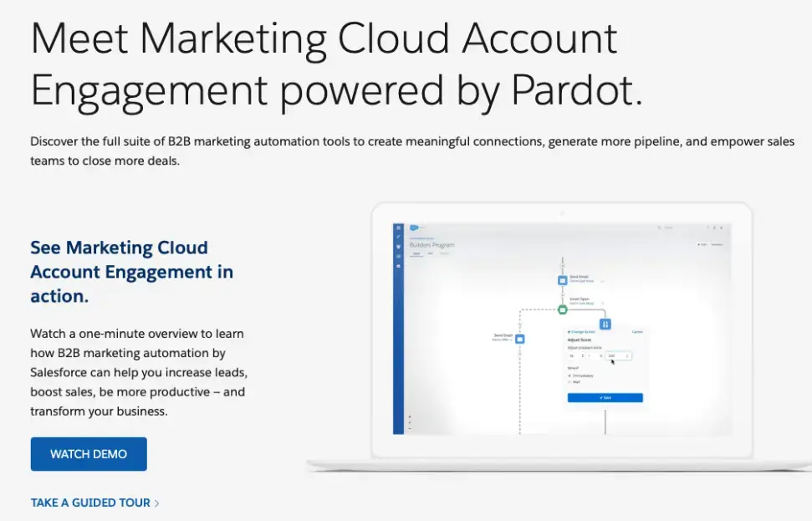The width and height of the screenshot is (812, 521).
Task: Switch to the Report tab
Action: coord(444,253)
